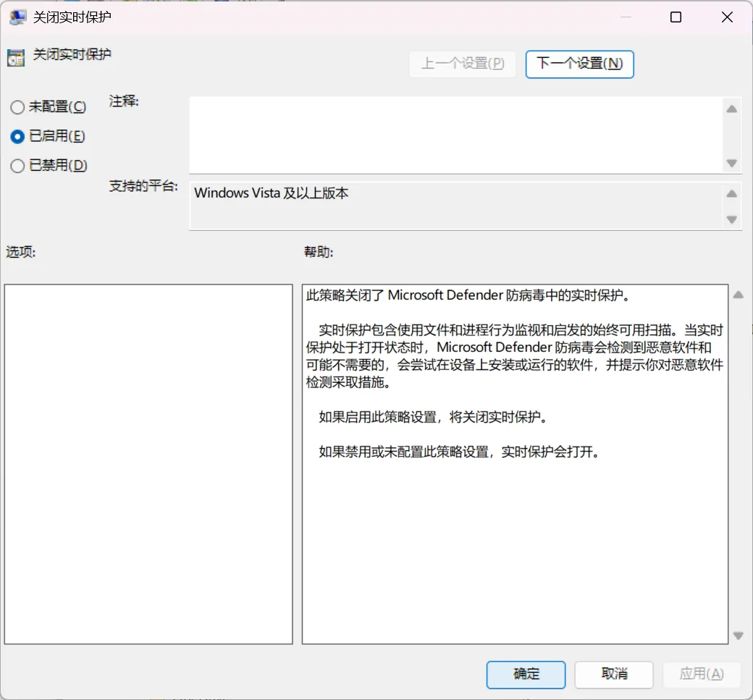Image resolution: width=753 pixels, height=700 pixels.
Task: Click the empty 选项 options panel
Action: [148, 464]
